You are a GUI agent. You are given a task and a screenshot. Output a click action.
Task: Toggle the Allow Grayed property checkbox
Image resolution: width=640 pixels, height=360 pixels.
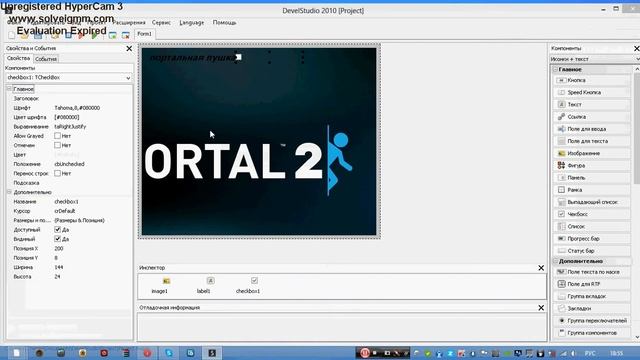(x=58, y=136)
